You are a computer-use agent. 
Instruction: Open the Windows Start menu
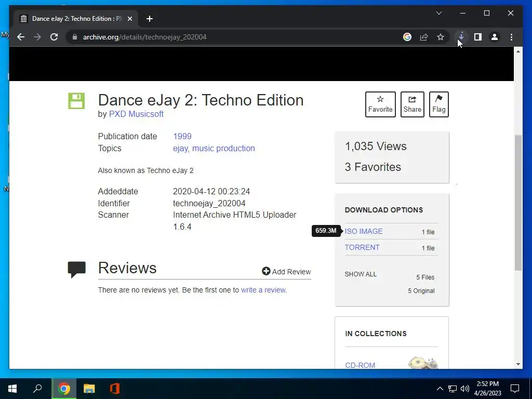[x=12, y=389]
